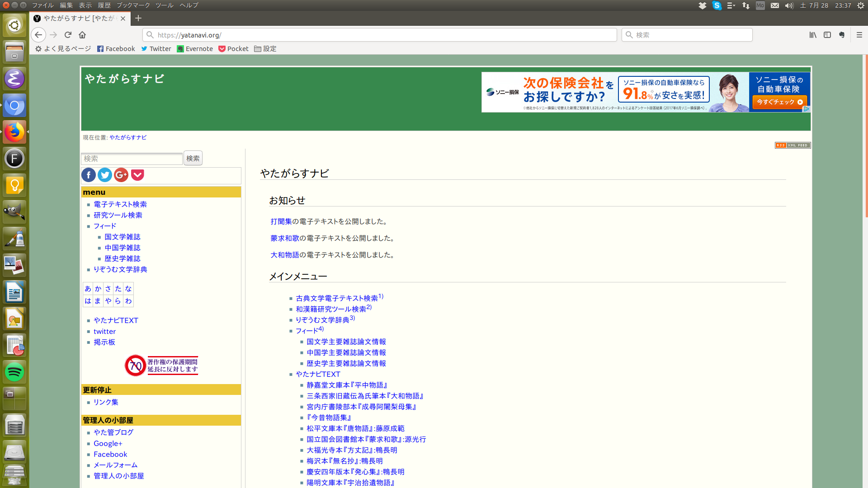Click the Facebook share icon in sidebar
Viewport: 868px width, 488px height.
(x=89, y=175)
